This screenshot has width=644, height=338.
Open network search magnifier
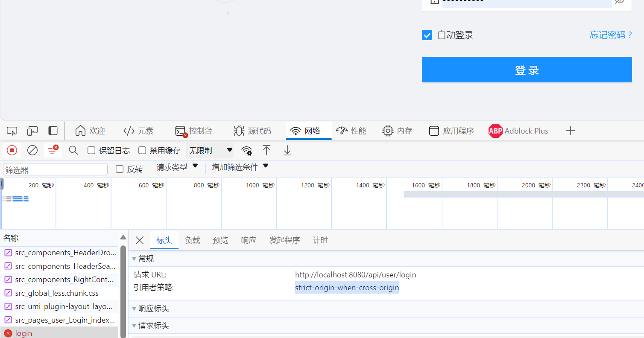pyautogui.click(x=73, y=150)
